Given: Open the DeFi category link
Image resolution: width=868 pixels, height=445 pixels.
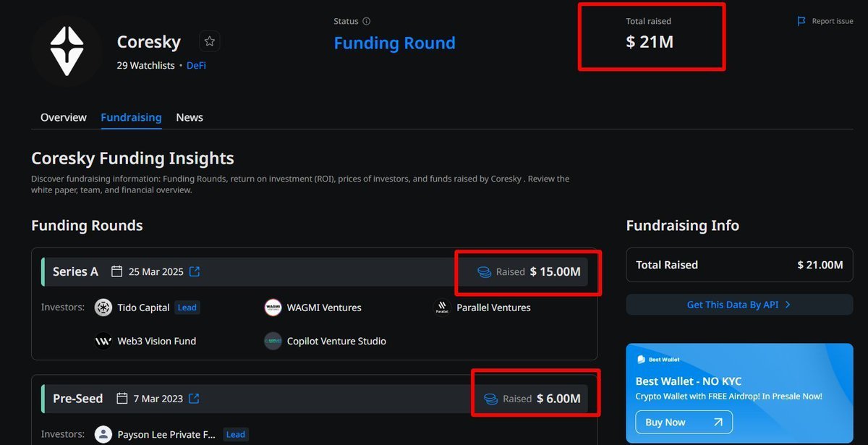Looking at the screenshot, I should [x=196, y=65].
